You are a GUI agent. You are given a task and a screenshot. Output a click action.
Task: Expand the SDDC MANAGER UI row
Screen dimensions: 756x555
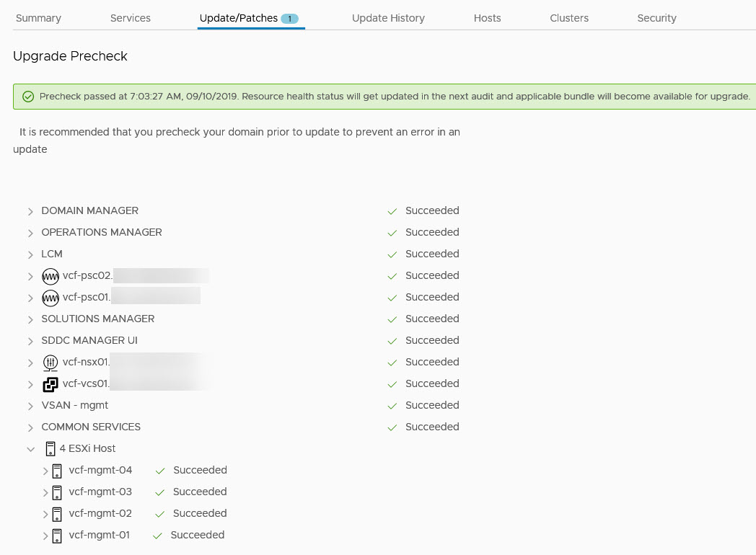pos(30,341)
